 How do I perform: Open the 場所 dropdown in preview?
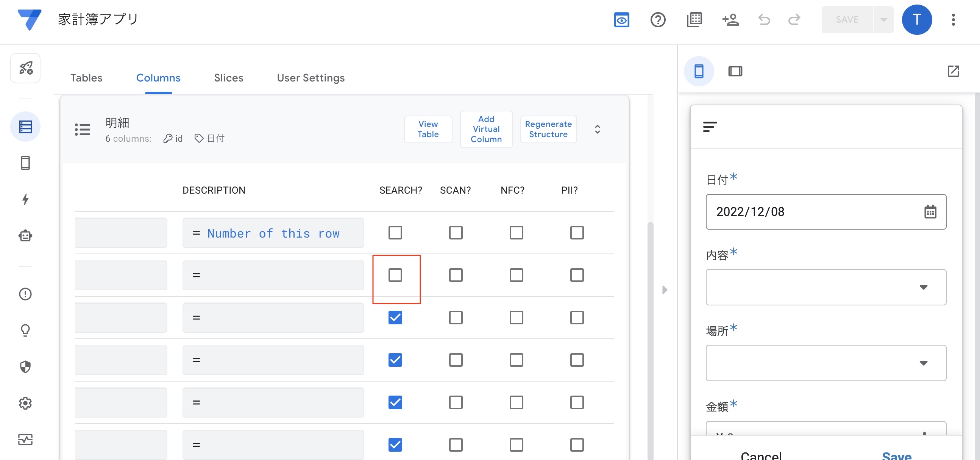pos(826,363)
